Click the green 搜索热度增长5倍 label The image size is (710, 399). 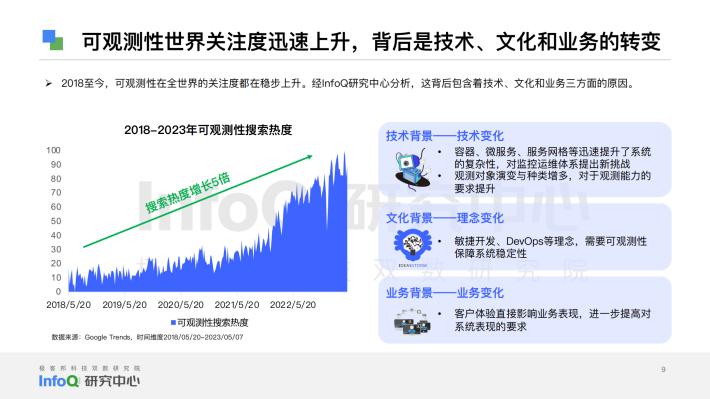(x=187, y=192)
